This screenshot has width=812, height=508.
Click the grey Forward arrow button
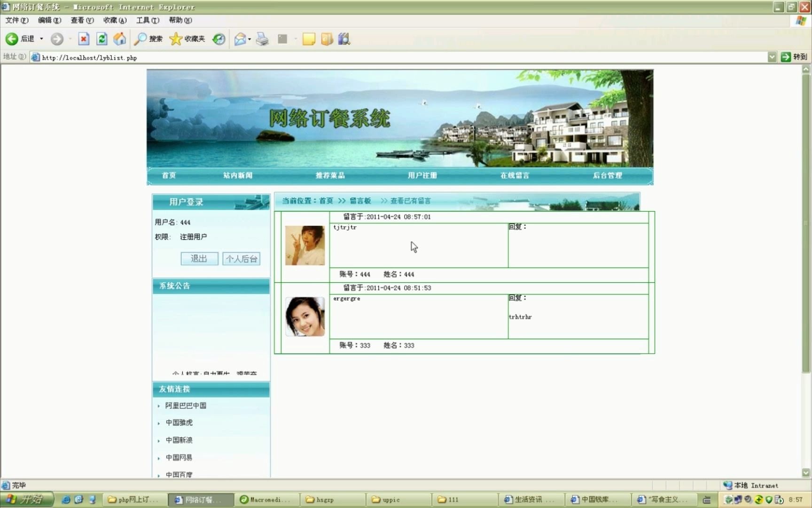(57, 39)
